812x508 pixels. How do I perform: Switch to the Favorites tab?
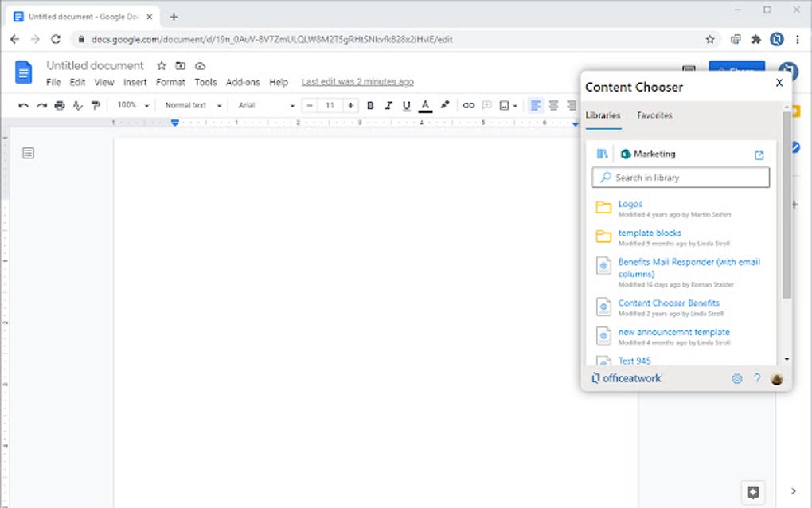(x=654, y=115)
